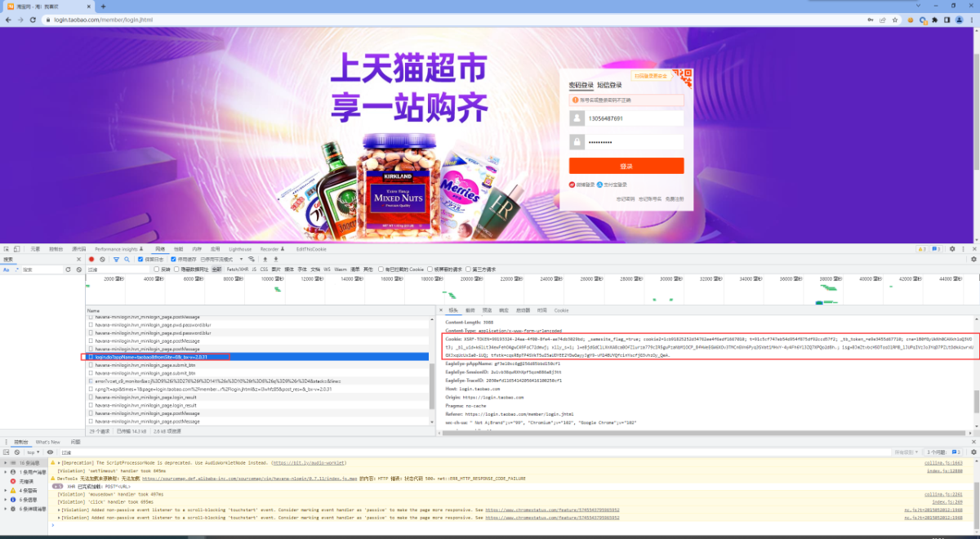The image size is (980, 539).
Task: Click the browser back arrow
Action: pyautogui.click(x=8, y=20)
